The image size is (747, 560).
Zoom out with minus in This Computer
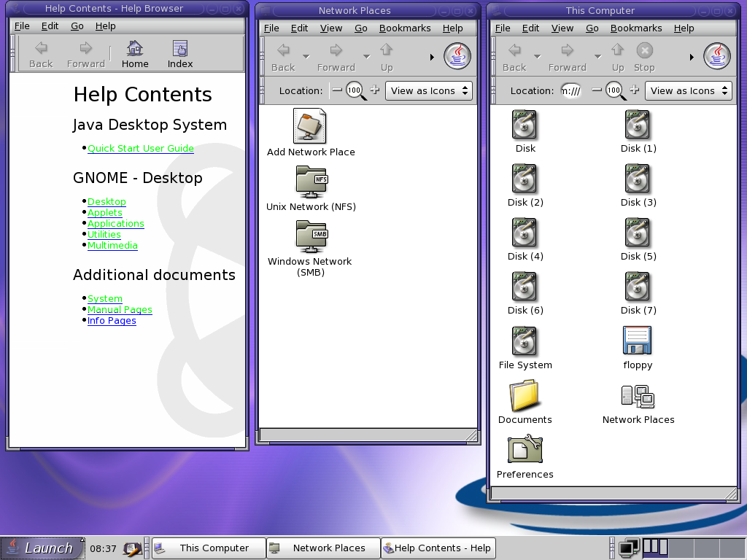tap(597, 90)
